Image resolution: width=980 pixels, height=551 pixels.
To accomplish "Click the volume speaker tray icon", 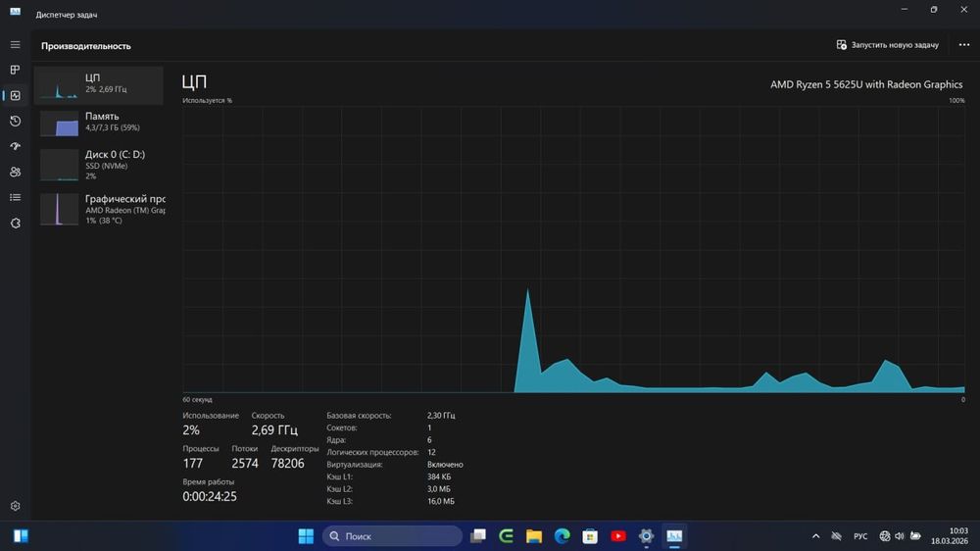I will coord(900,536).
